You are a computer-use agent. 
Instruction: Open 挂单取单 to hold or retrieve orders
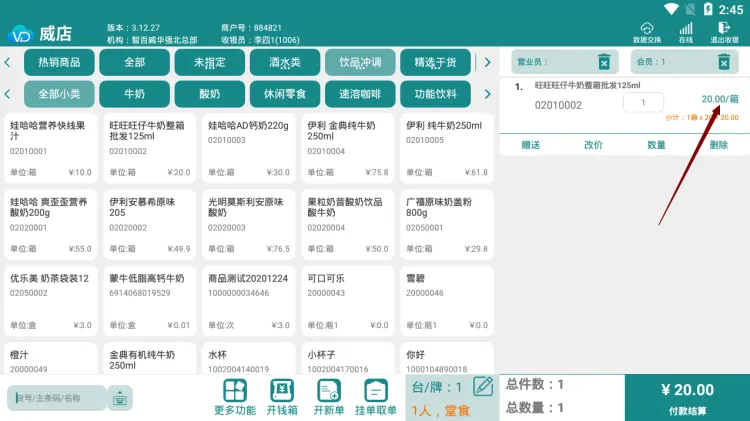375,396
